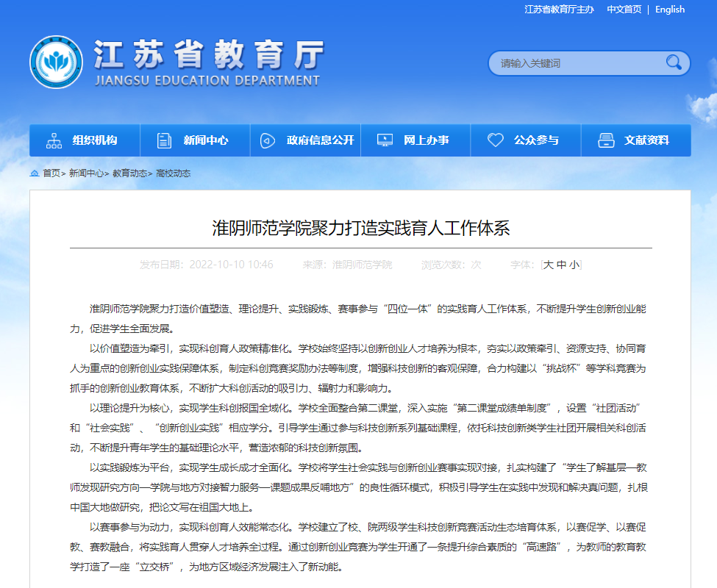Click the 字体 label text
Image resolution: width=717 pixels, height=588 pixels.
pos(522,265)
